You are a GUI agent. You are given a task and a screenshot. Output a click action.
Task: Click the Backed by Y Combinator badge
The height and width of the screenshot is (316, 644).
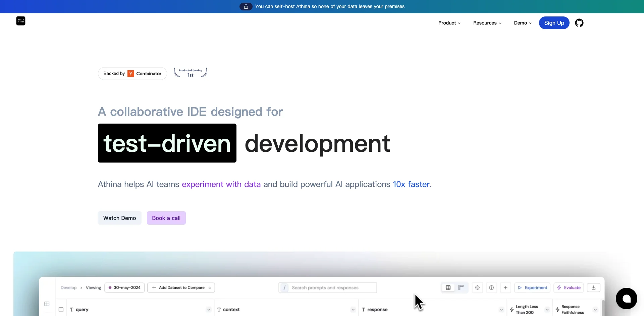pyautogui.click(x=132, y=74)
